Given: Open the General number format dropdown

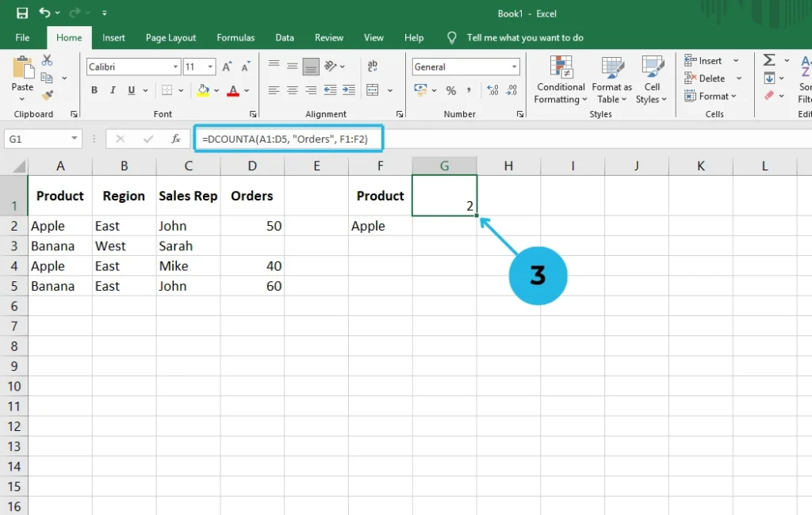Looking at the screenshot, I should [514, 67].
